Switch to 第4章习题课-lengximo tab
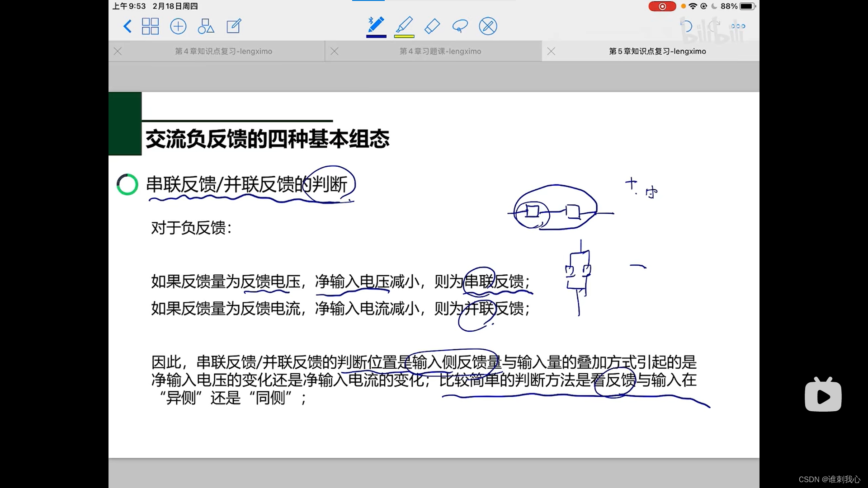 point(440,52)
